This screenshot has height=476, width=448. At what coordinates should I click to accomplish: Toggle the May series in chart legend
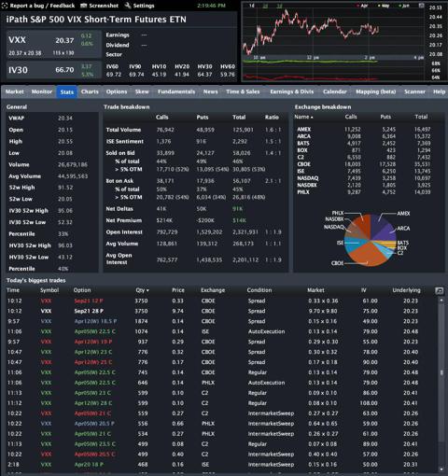(x=384, y=6)
